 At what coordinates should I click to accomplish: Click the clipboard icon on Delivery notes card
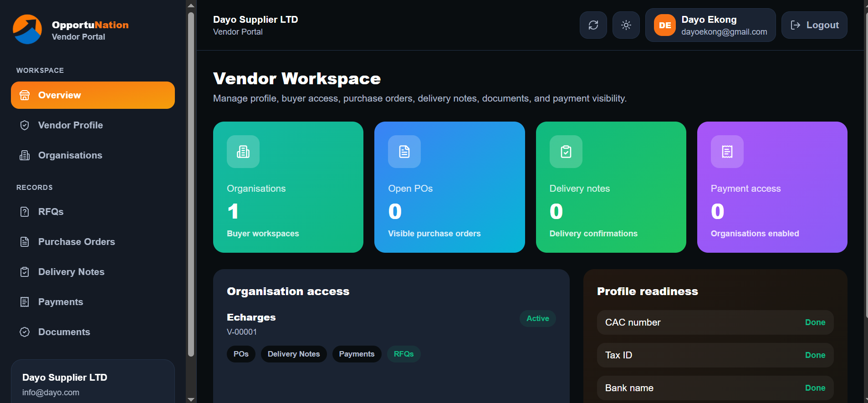(x=566, y=152)
